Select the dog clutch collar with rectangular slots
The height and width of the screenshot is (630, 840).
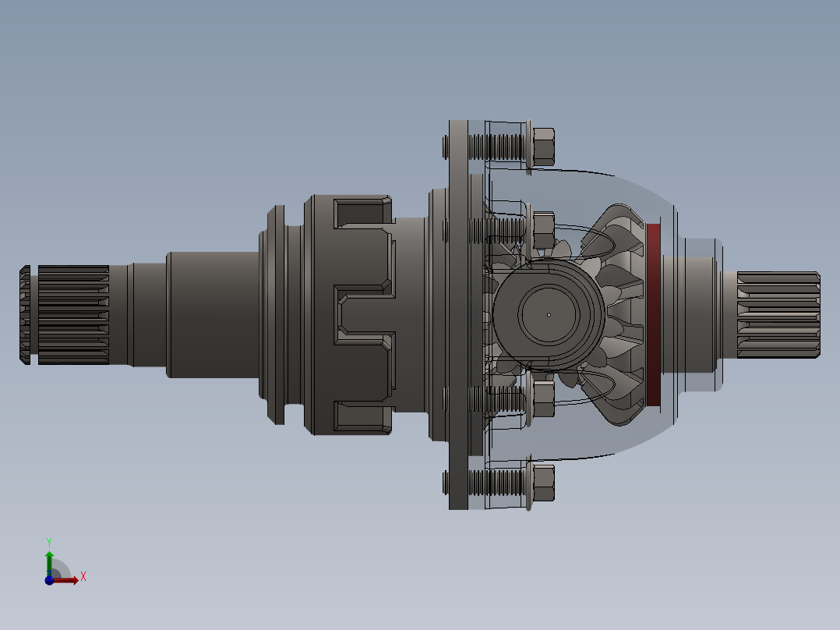point(349,315)
